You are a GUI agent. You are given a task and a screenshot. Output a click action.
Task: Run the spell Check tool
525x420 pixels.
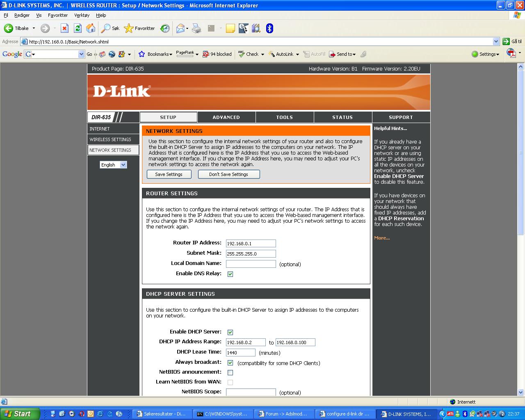coord(249,54)
